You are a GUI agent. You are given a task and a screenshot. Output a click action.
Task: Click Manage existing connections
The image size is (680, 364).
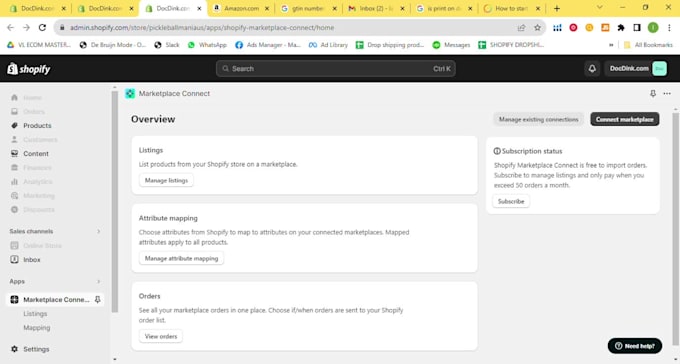pyautogui.click(x=539, y=119)
